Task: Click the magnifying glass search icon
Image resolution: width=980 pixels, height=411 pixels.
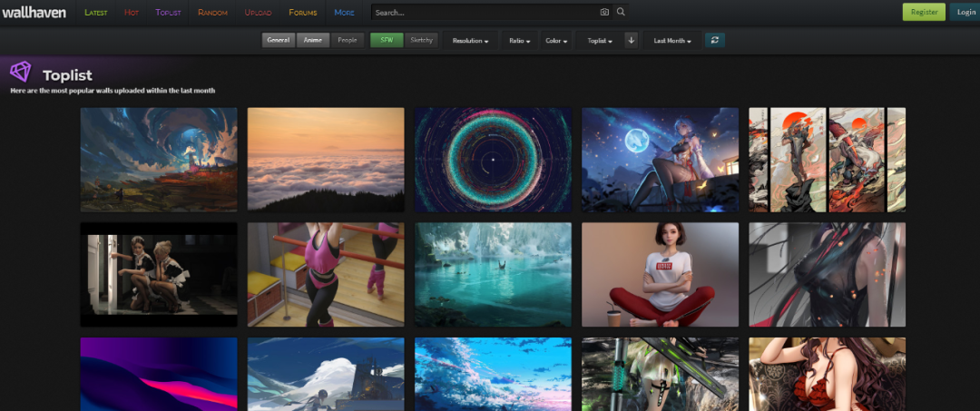Action: tap(621, 12)
